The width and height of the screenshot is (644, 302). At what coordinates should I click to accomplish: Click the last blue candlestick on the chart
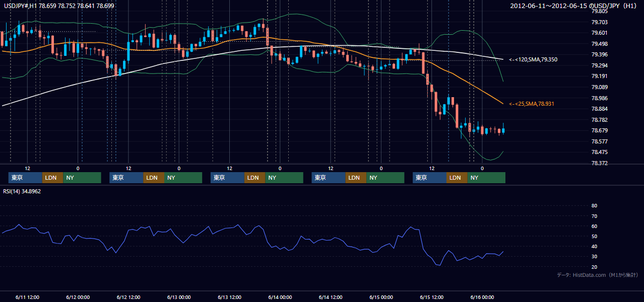tap(503, 130)
